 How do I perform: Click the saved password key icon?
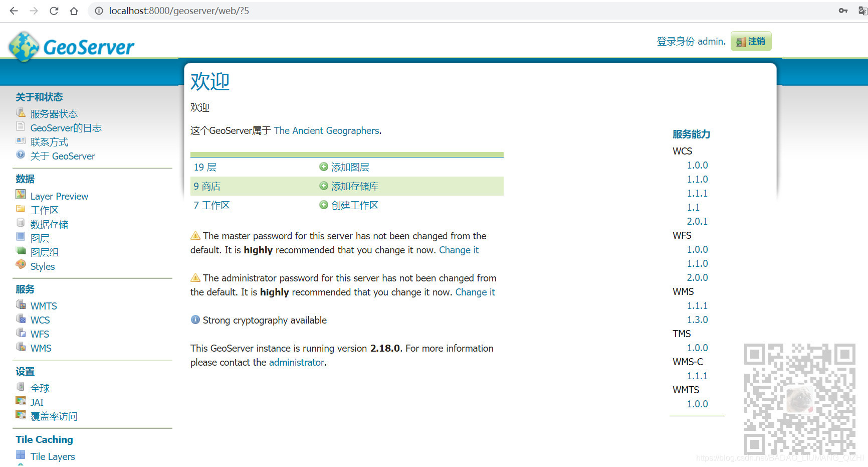click(843, 11)
